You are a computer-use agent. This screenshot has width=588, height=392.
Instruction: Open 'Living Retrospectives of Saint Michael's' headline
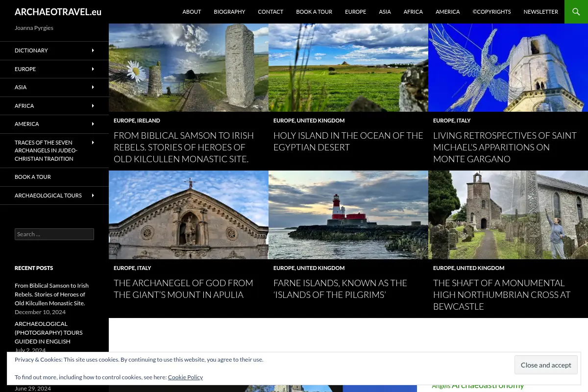click(x=505, y=147)
